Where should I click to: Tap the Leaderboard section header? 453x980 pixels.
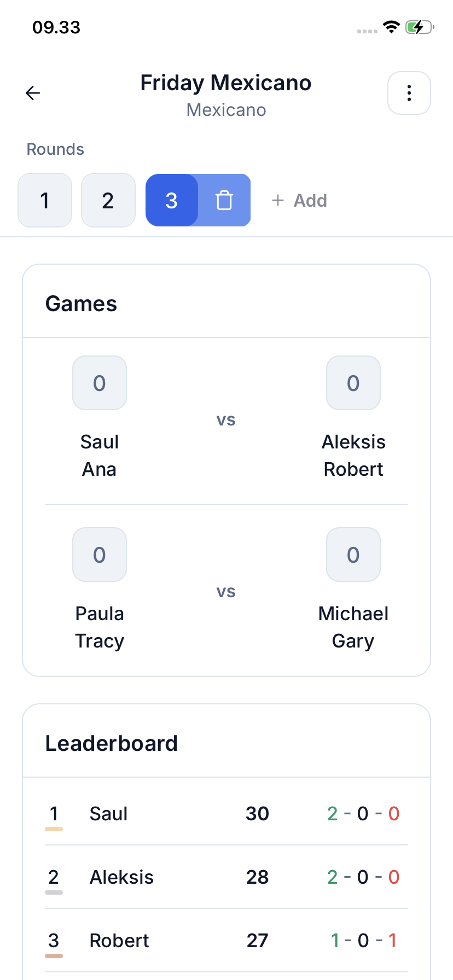click(x=112, y=744)
